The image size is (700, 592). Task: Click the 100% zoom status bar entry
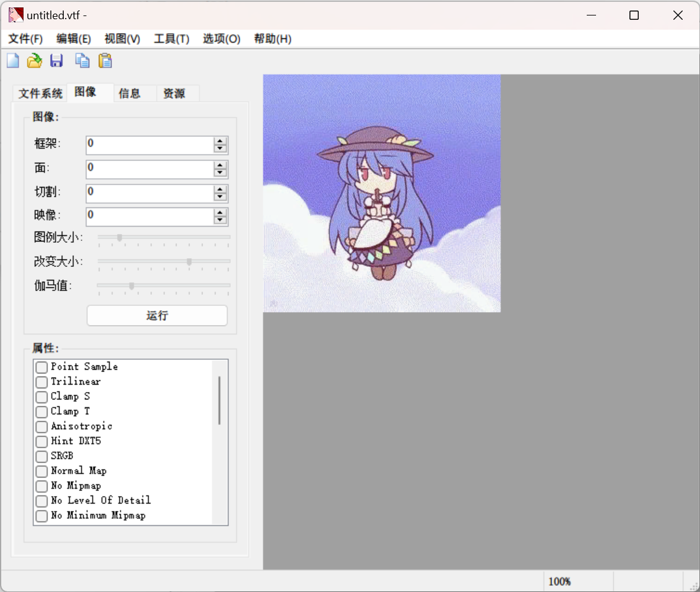[x=560, y=581]
